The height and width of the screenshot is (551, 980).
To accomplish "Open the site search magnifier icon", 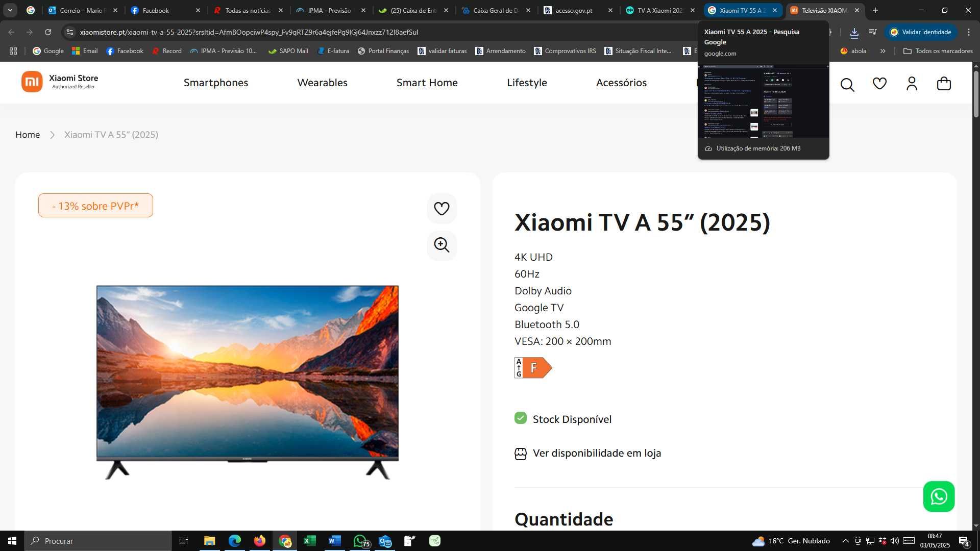I will 847,84.
